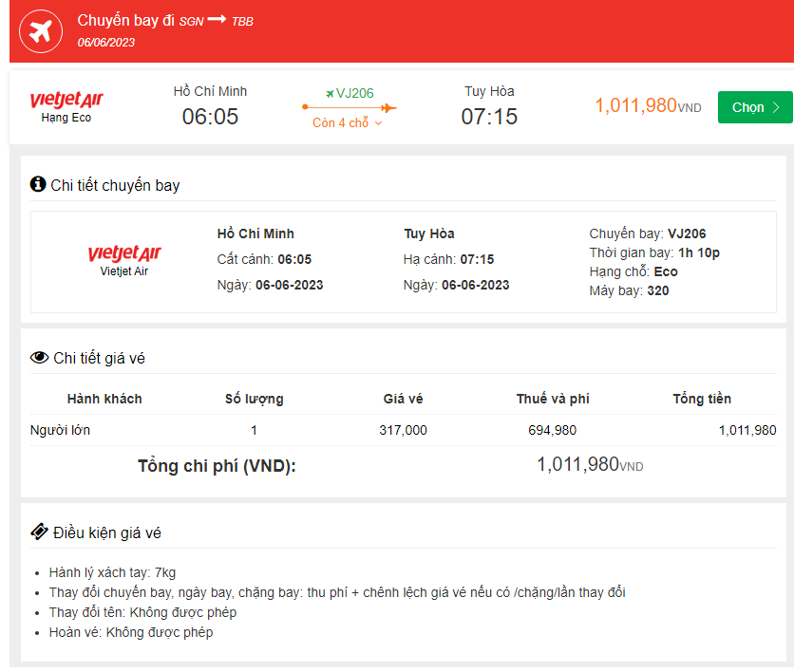Screen dimensions: 794x672
Task: Click the eye icon beside Chi tiết giá vé
Action: point(39,358)
